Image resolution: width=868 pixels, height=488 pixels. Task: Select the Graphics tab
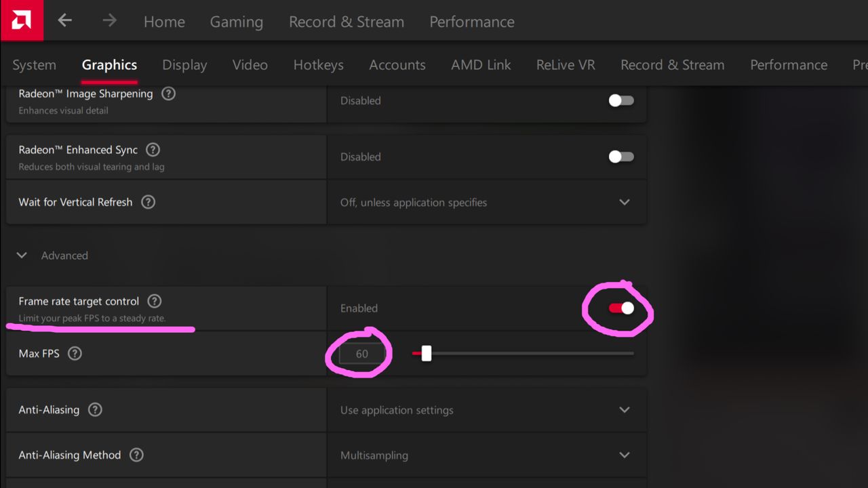(x=109, y=65)
